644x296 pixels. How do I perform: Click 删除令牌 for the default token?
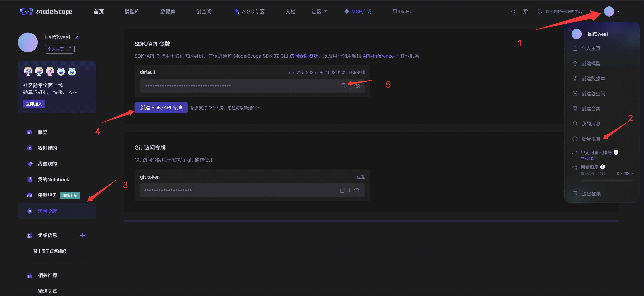(x=357, y=72)
